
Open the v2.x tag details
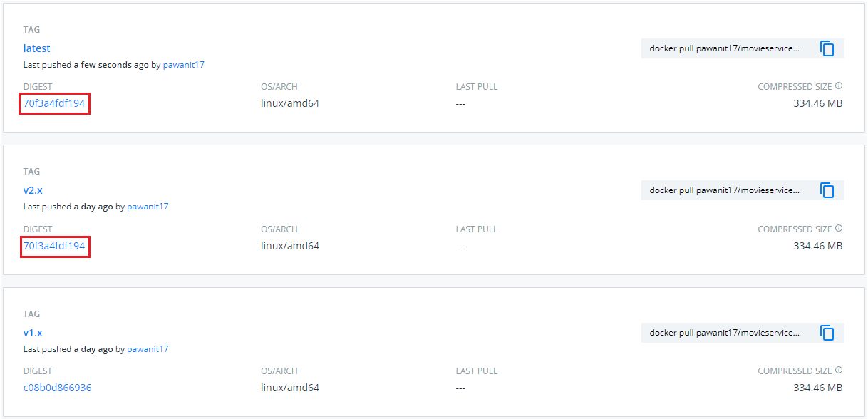[x=34, y=190]
